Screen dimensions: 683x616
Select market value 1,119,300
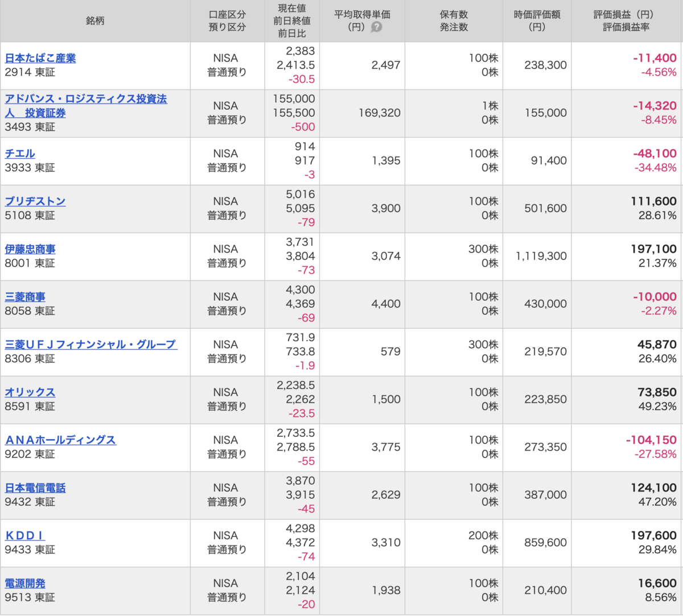coord(541,256)
